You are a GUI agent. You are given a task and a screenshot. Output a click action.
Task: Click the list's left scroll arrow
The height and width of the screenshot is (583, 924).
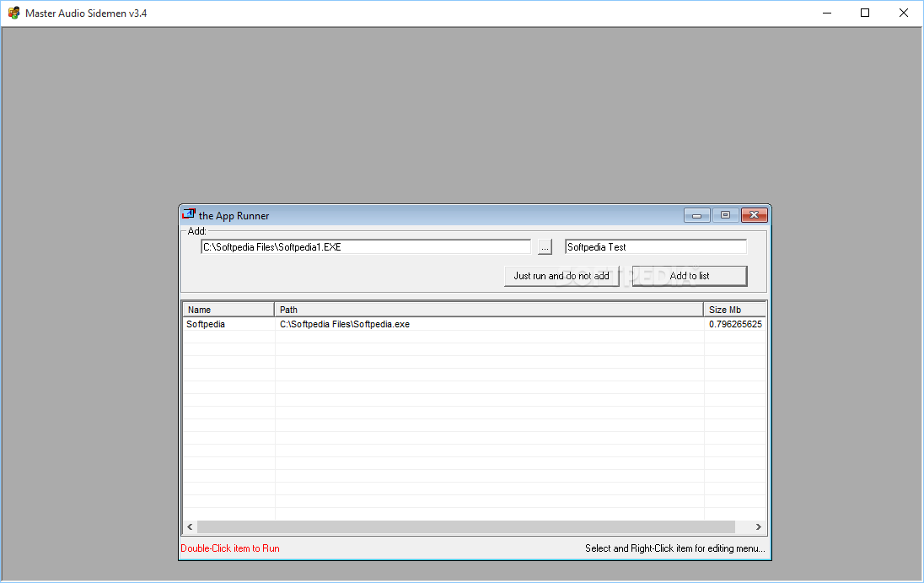click(190, 527)
